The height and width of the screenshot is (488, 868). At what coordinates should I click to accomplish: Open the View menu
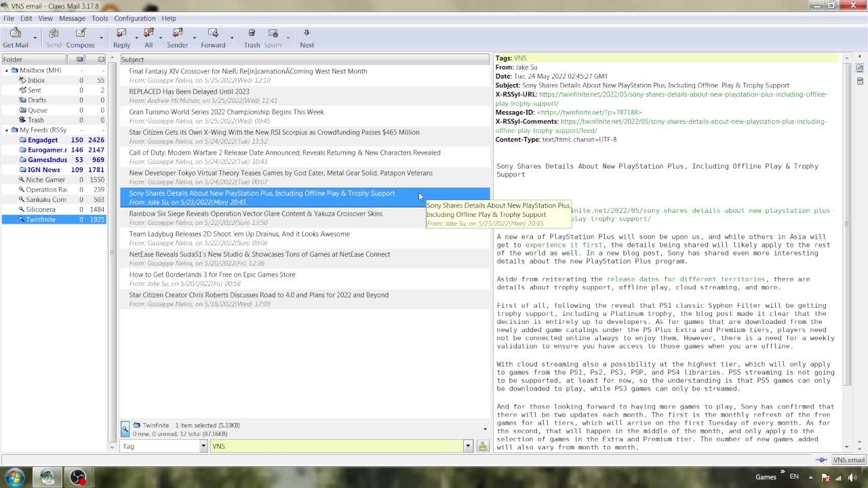tap(45, 18)
